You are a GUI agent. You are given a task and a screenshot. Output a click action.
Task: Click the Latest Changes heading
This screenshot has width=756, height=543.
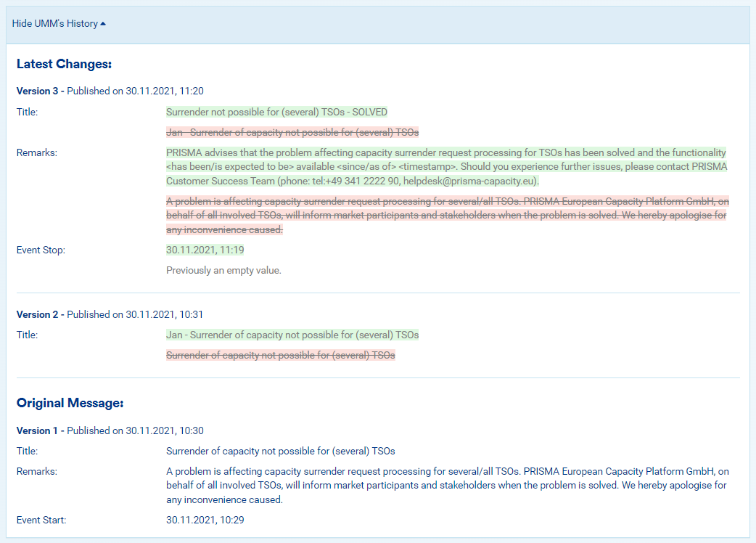tap(64, 64)
